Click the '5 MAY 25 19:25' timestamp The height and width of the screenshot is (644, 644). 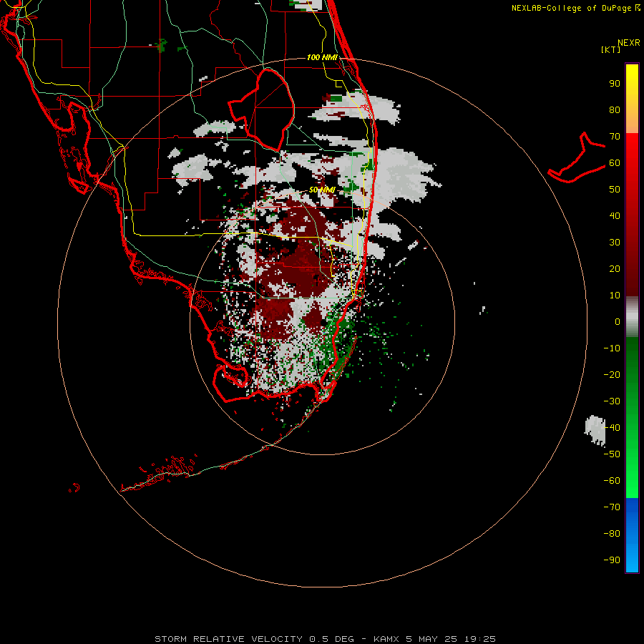451,639
